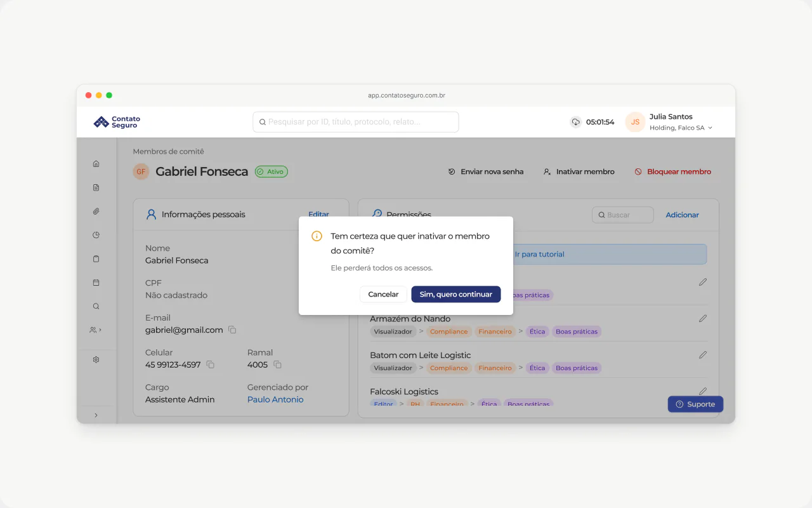Viewport: 812px width, 508px height.
Task: Click the magnifier icon in the sidebar
Action: coord(96,306)
